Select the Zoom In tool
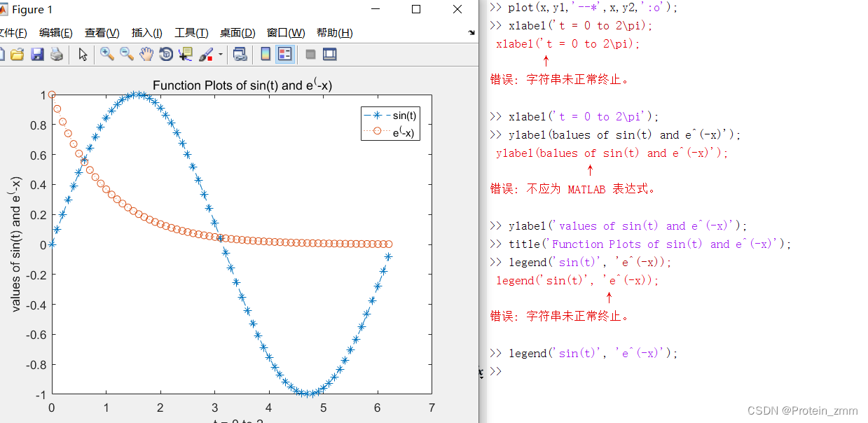The height and width of the screenshot is (423, 868). (106, 54)
